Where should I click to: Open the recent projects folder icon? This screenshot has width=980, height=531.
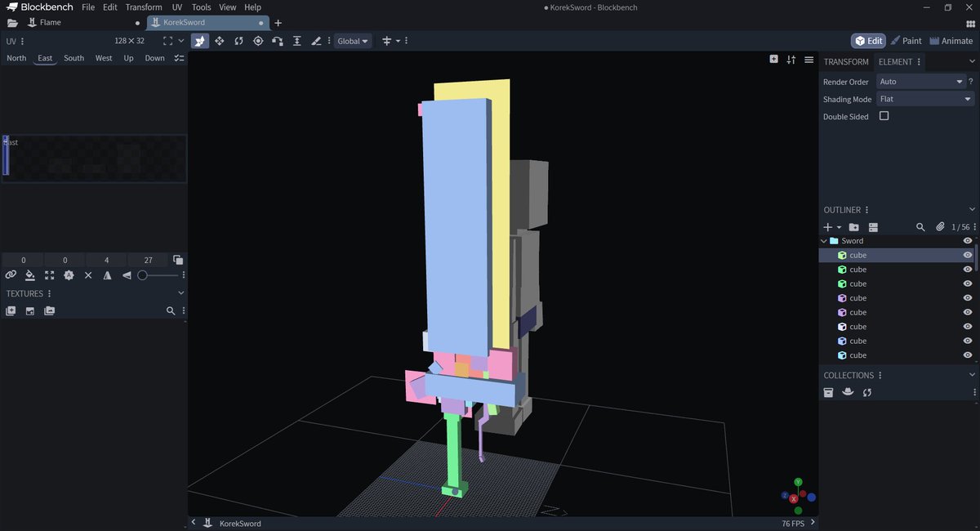[12, 23]
